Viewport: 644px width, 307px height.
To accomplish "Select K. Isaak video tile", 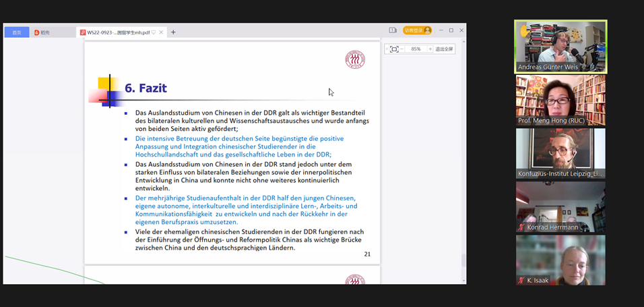I will point(560,260).
